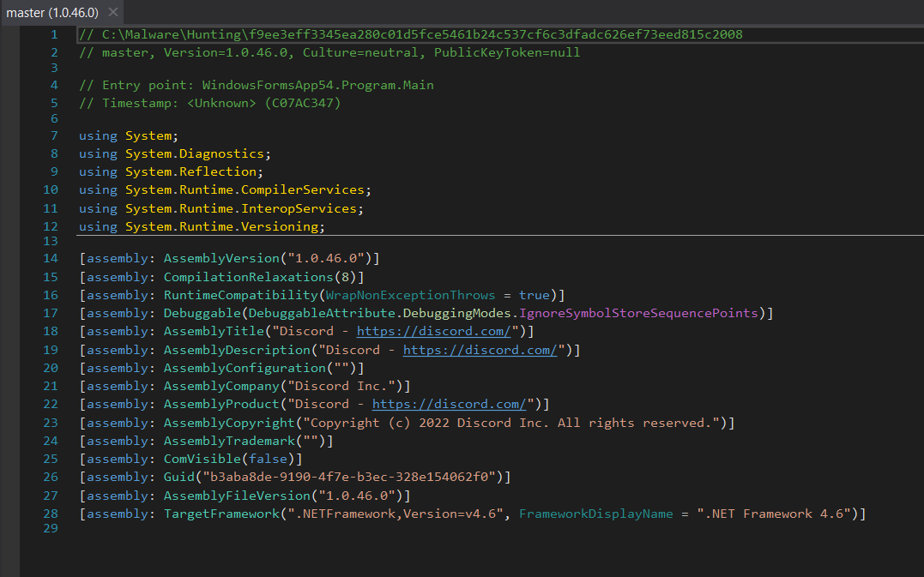Open discord.com link in AssemblyTitle line
The image size is (924, 577).
pos(434,332)
